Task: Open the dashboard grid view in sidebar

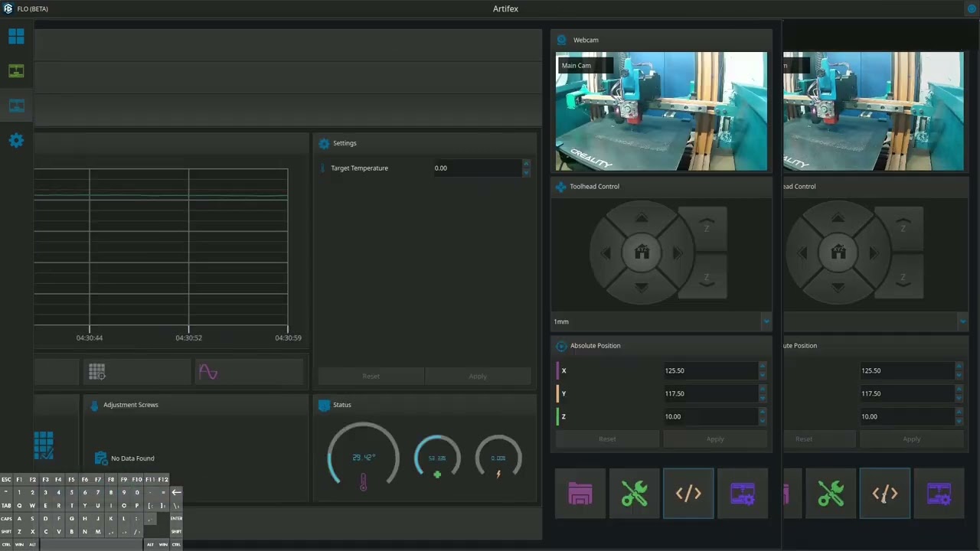Action: click(x=16, y=36)
